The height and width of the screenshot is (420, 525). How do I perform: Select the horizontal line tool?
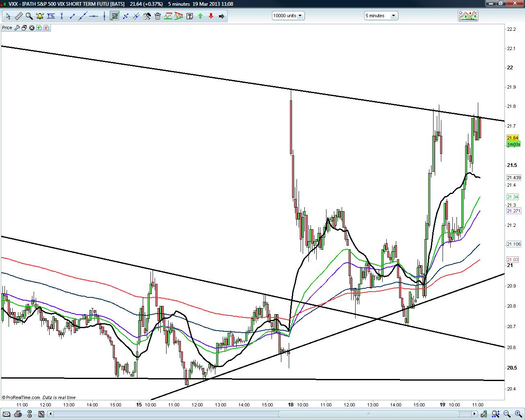pyautogui.click(x=94, y=16)
